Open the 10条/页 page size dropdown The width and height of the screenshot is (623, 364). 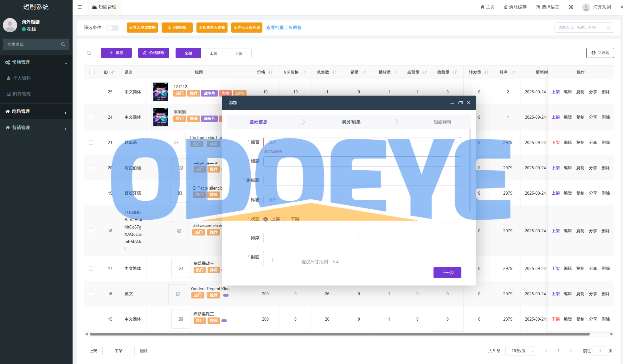[x=521, y=351]
